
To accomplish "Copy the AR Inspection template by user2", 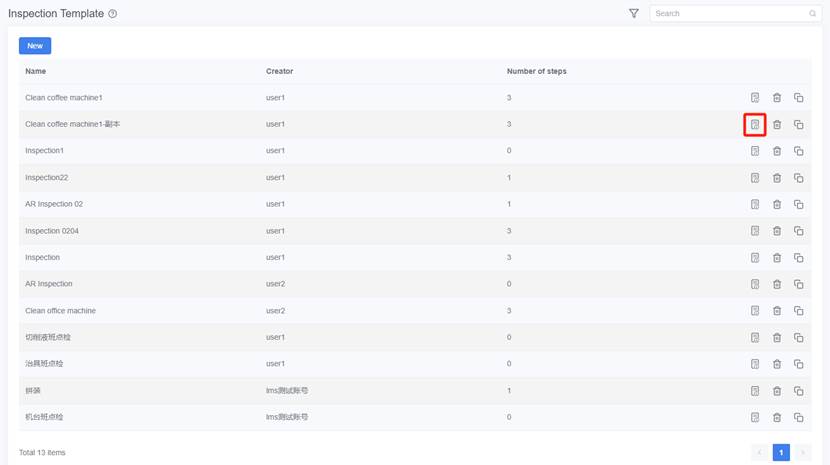I will click(798, 284).
